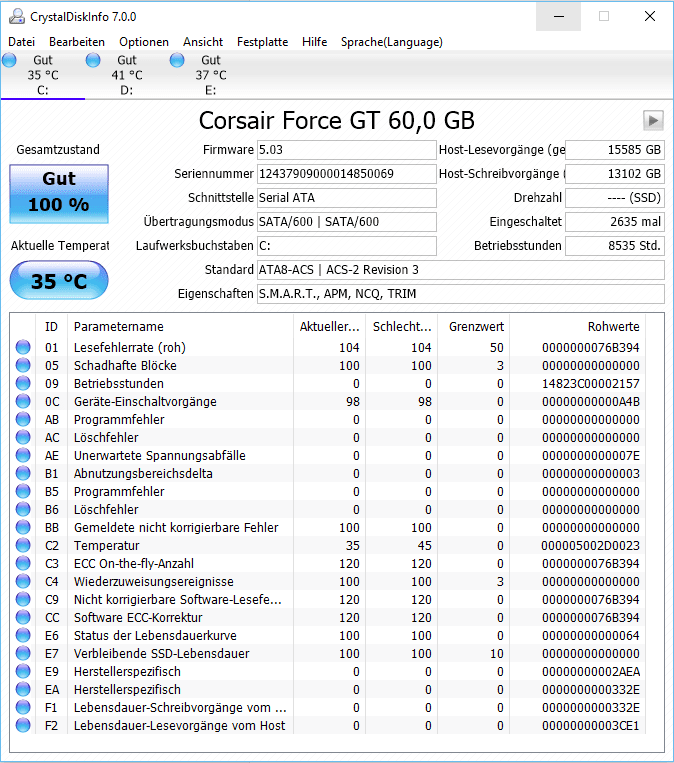Click status orb of C2 Temperatur row
674x763 pixels.
pyautogui.click(x=23, y=545)
